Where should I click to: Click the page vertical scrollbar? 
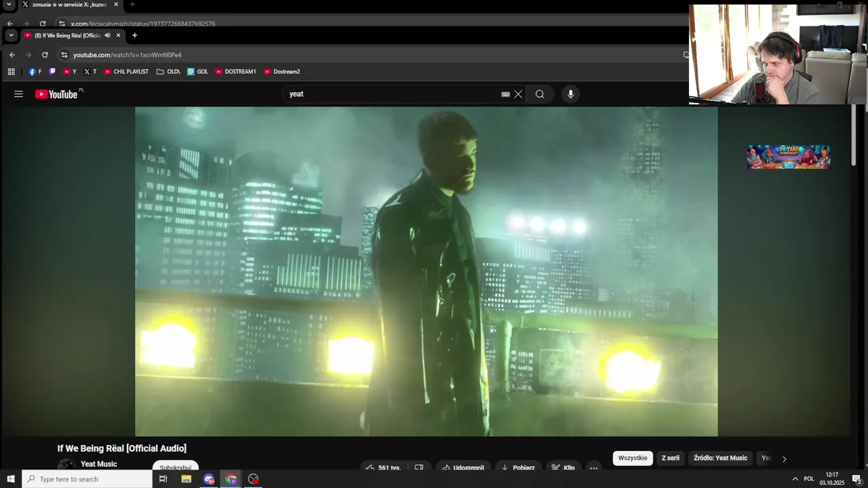click(x=854, y=136)
